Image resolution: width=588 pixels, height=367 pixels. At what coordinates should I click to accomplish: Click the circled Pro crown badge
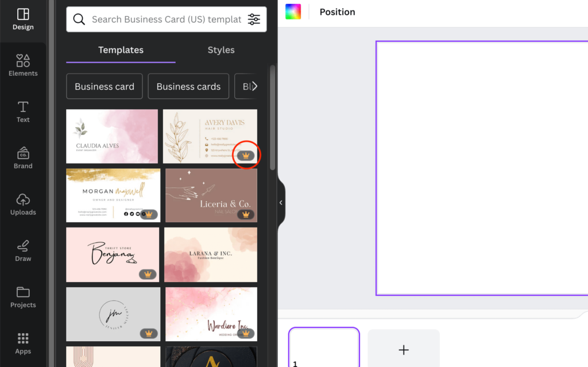[x=246, y=154]
